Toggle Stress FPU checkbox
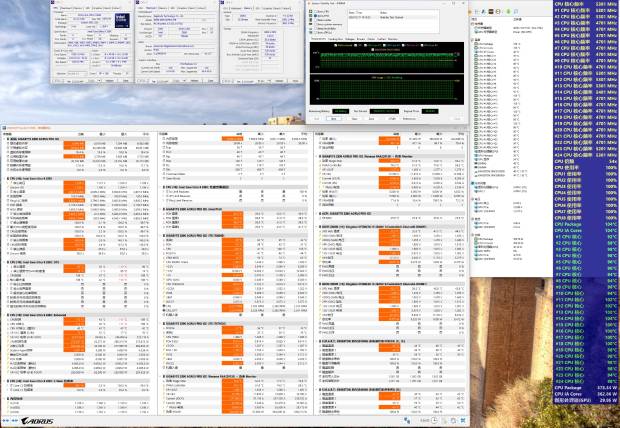The height and width of the screenshot is (428, 620). click(x=316, y=16)
